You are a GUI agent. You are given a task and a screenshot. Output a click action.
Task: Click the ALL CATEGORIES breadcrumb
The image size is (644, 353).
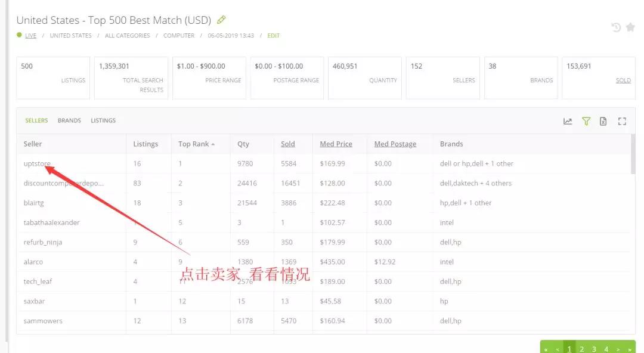pyautogui.click(x=128, y=36)
